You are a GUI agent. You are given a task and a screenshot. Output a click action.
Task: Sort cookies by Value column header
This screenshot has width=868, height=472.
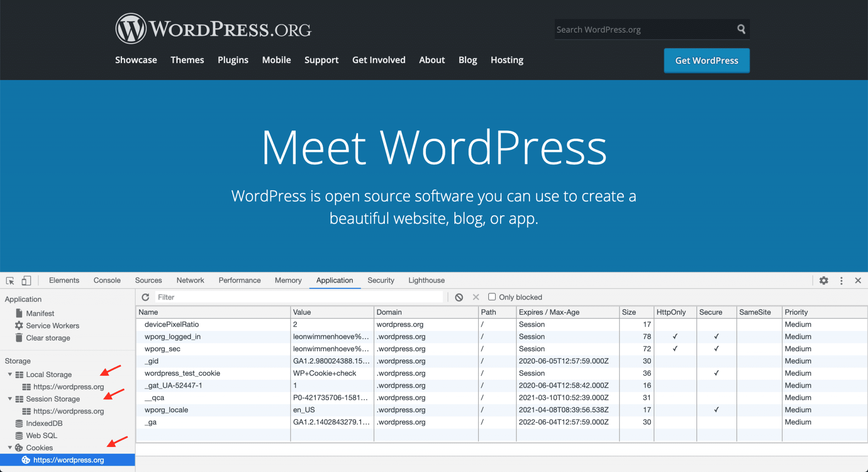pyautogui.click(x=332, y=312)
